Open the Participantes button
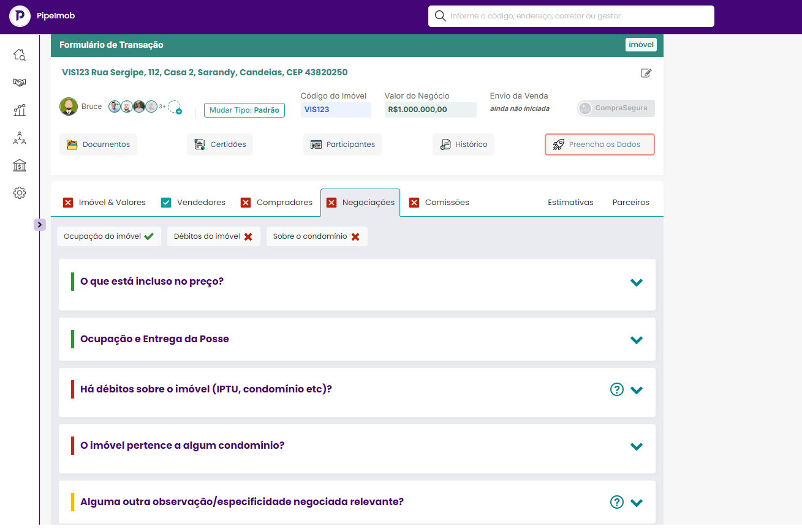 [x=343, y=144]
